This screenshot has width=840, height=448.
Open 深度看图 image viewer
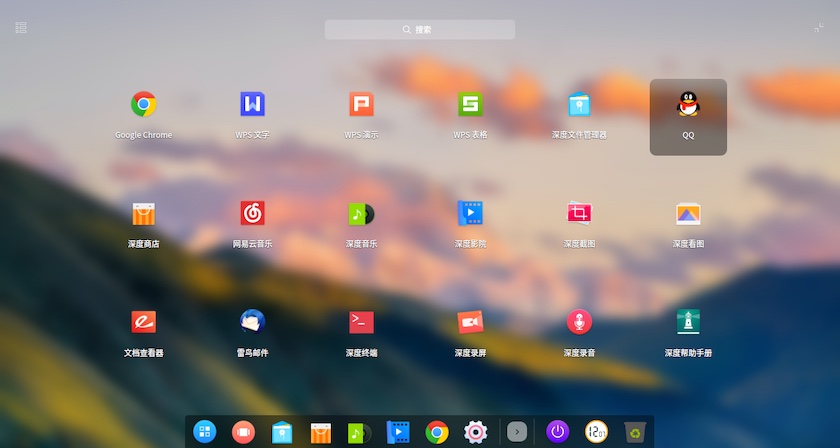pos(688,214)
